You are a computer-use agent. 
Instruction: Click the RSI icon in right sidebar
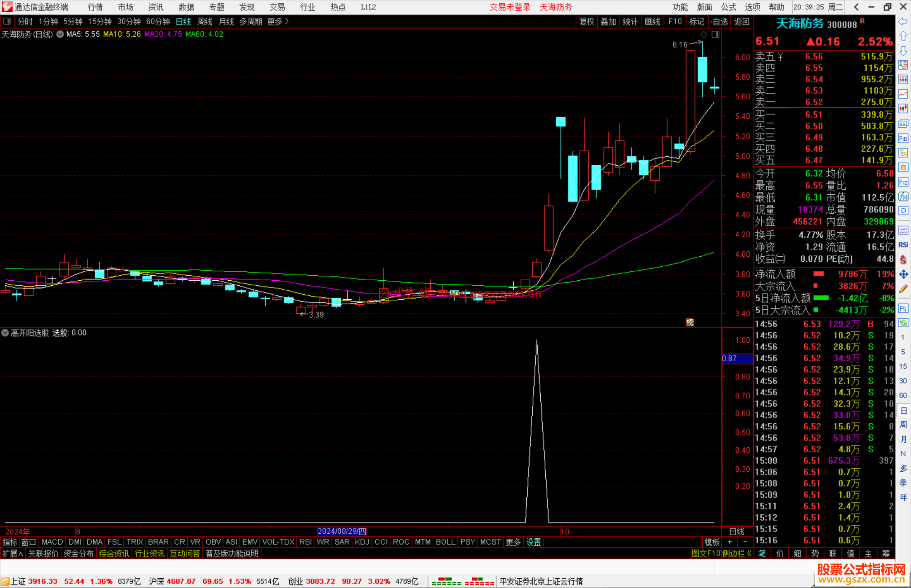903,245
